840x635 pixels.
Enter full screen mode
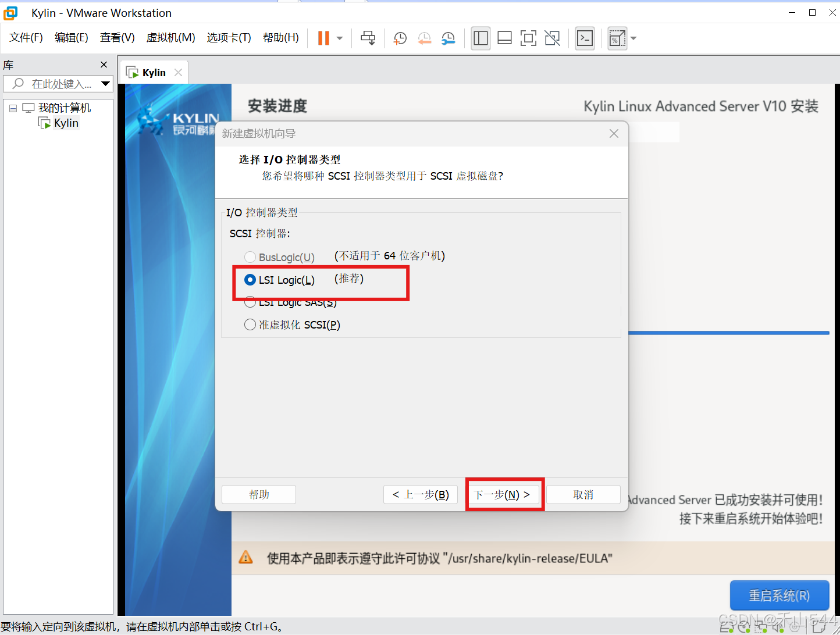click(x=528, y=38)
